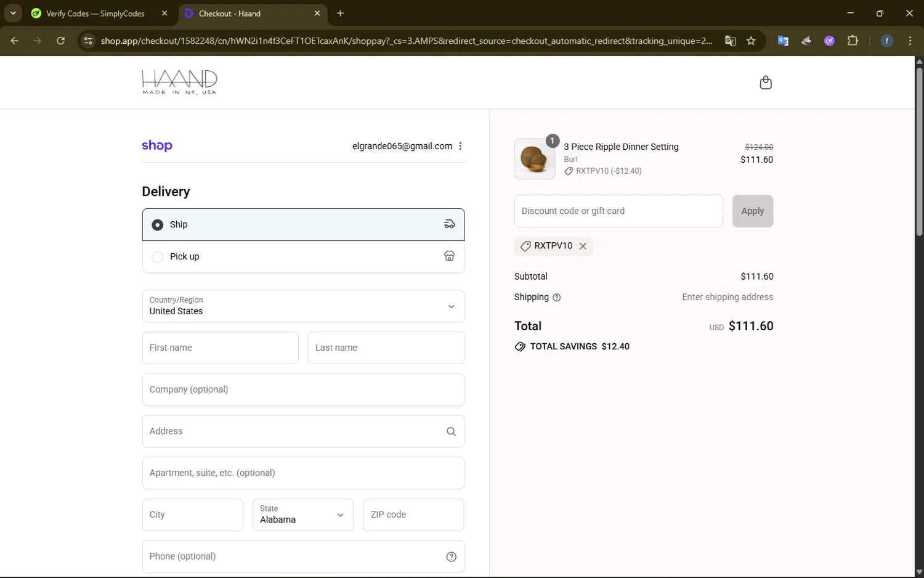Click the browser address bar URL
The width and height of the screenshot is (924, 578).
point(407,41)
